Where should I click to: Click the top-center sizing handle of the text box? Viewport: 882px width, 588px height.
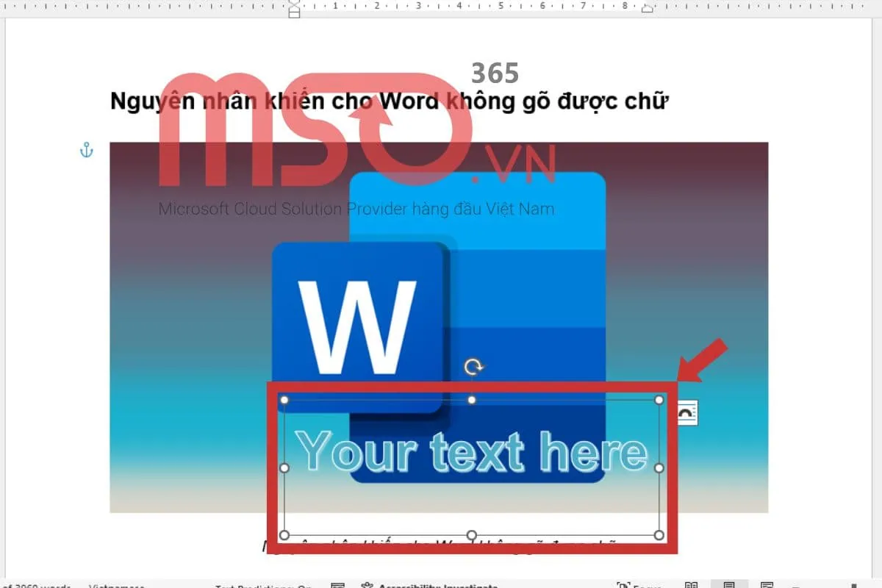point(471,399)
